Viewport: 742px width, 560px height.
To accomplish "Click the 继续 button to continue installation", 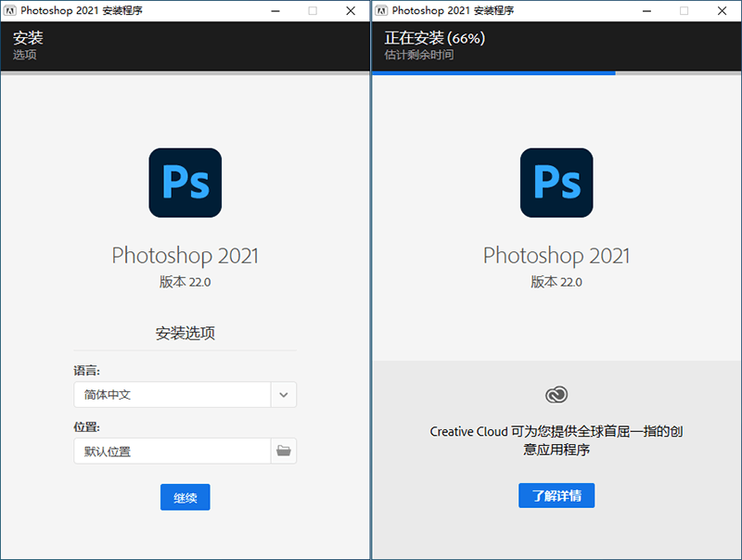I will (x=185, y=497).
